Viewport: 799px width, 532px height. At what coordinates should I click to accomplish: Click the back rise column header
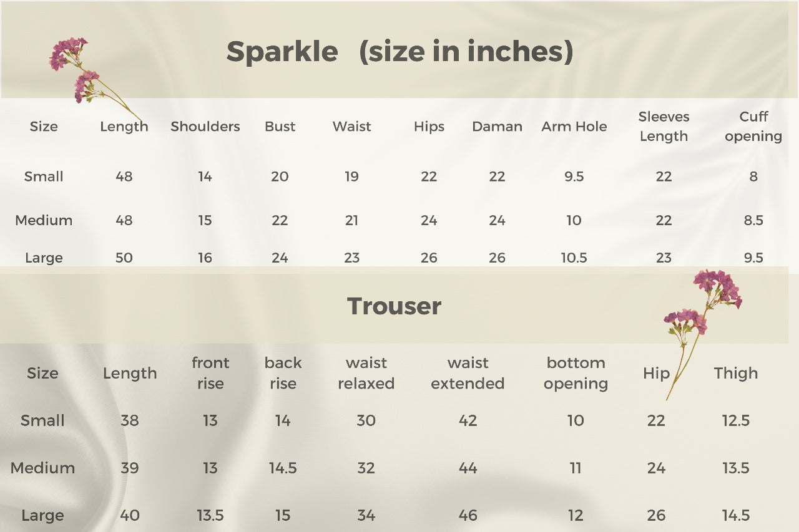point(283,373)
